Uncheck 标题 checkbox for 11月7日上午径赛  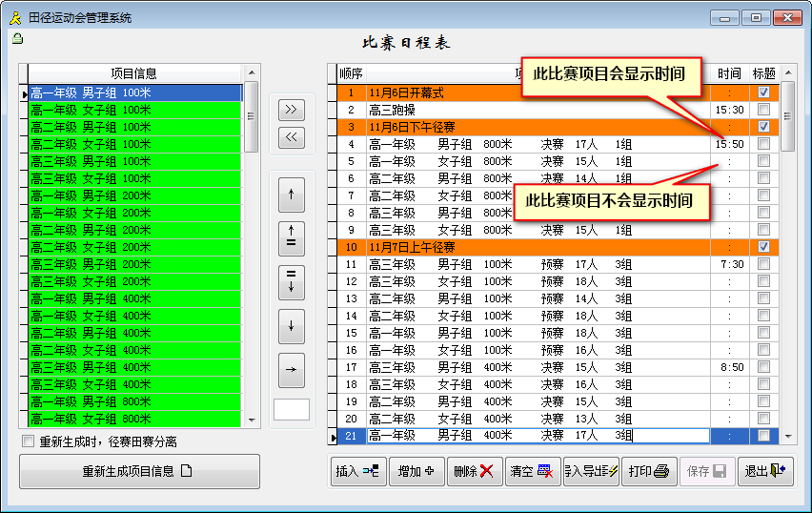coord(763,247)
